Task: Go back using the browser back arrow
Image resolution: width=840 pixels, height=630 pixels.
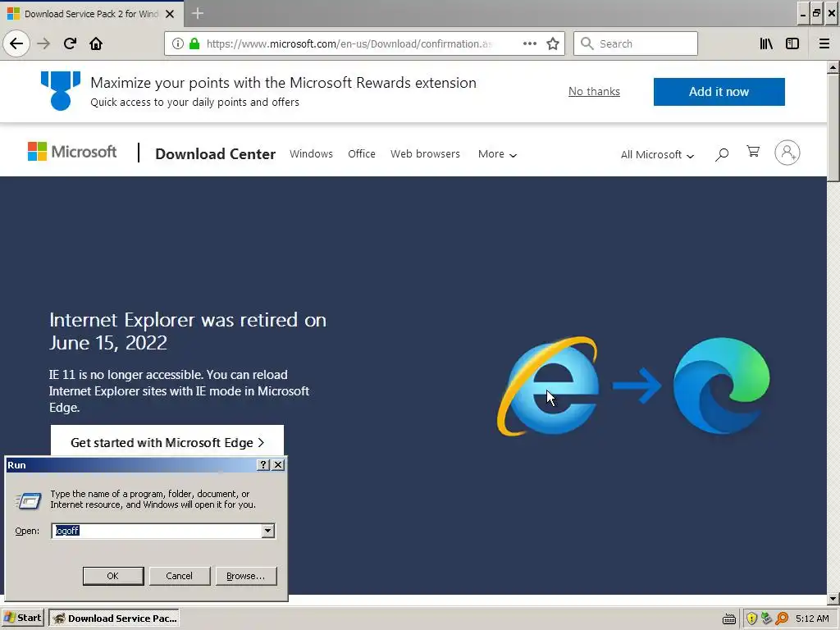Action: click(16, 43)
